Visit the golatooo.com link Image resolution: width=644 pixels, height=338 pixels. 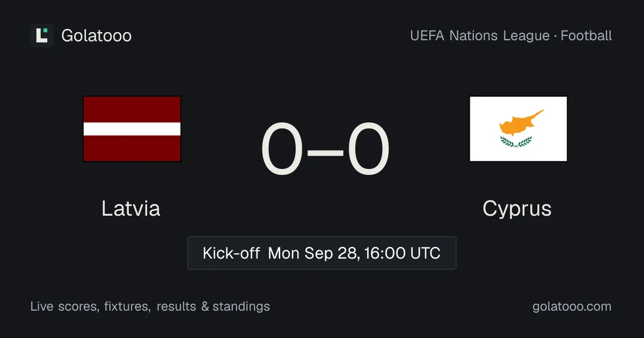(x=572, y=306)
